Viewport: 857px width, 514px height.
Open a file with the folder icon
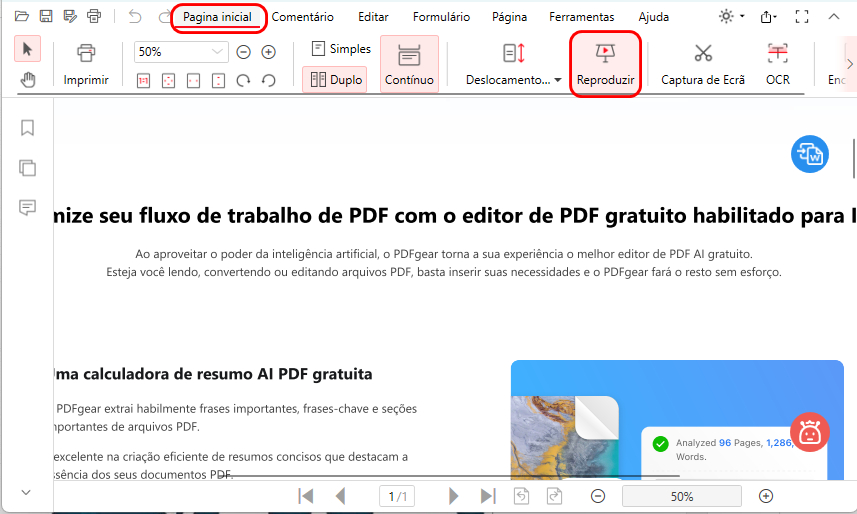[x=22, y=16]
